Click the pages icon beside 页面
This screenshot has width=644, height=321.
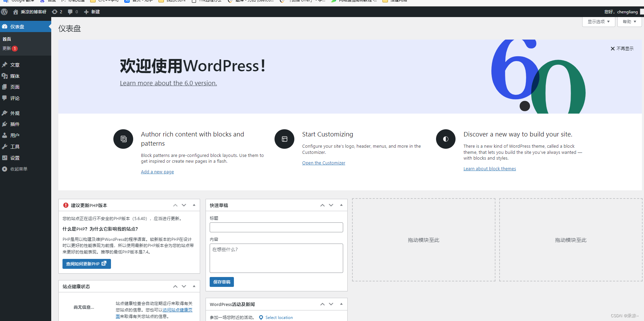[5, 87]
